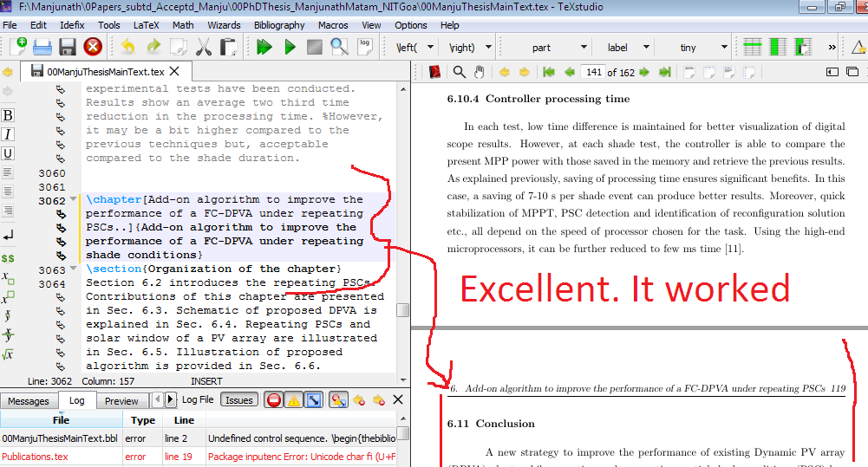Image resolution: width=868 pixels, height=467 pixels.
Task: Click the editor vertical scrollbar handle
Action: click(403, 310)
